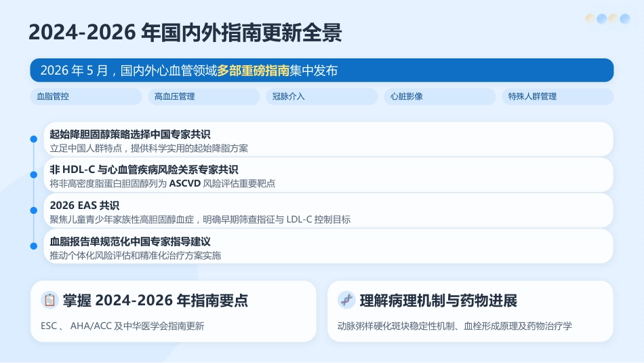The image size is (644, 363).
Task: Click timeline dot beside 2026 EAS 共识
Action: [34, 210]
